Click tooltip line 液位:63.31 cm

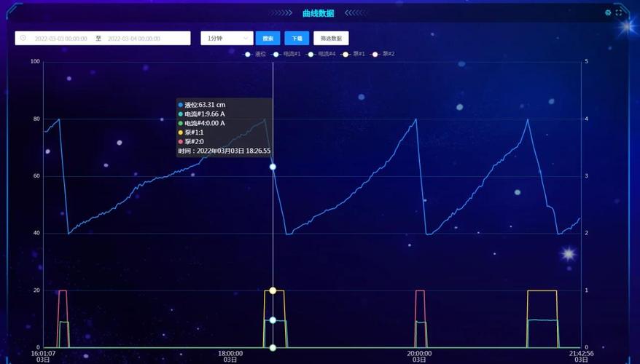click(202, 105)
